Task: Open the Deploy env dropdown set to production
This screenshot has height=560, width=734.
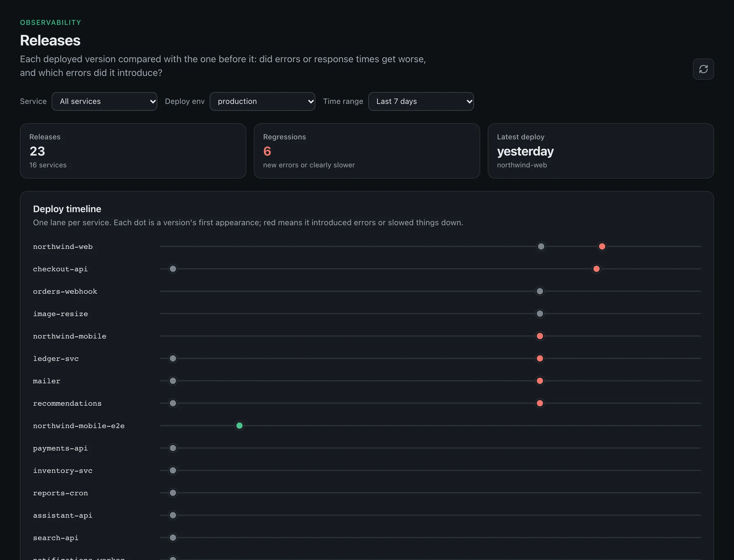Action: 262,102
